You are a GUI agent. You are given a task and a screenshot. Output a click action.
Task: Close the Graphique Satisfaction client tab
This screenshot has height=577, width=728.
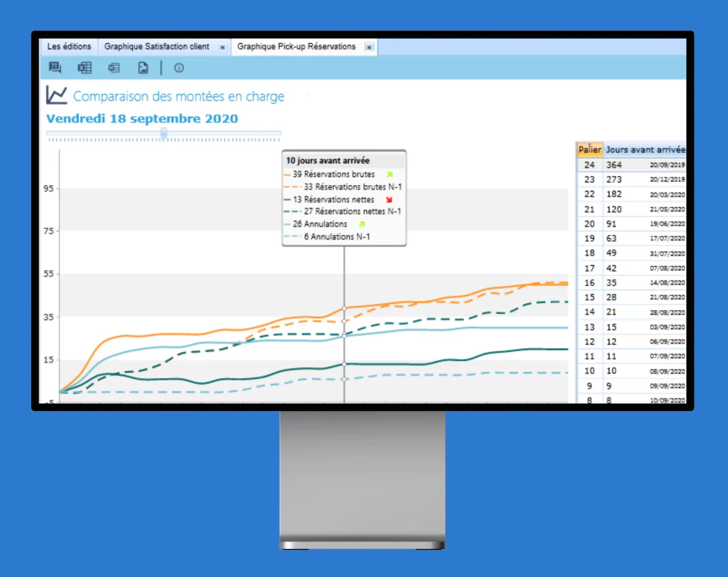click(x=222, y=47)
